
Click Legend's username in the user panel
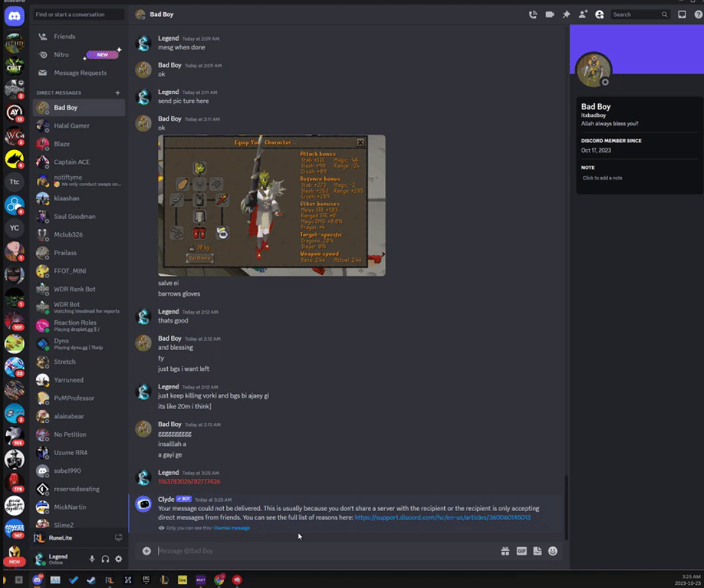pyautogui.click(x=59, y=556)
